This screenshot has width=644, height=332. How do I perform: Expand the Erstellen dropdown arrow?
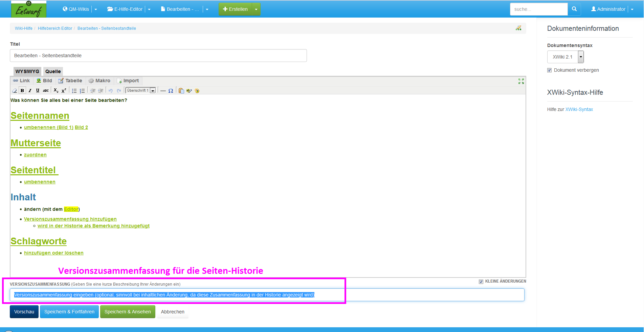click(256, 9)
